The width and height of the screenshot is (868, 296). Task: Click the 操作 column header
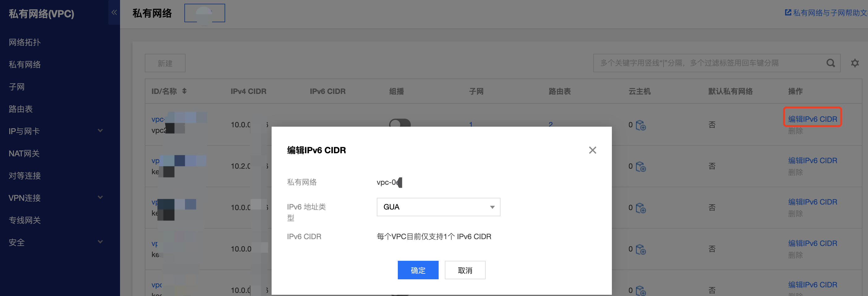tap(795, 91)
